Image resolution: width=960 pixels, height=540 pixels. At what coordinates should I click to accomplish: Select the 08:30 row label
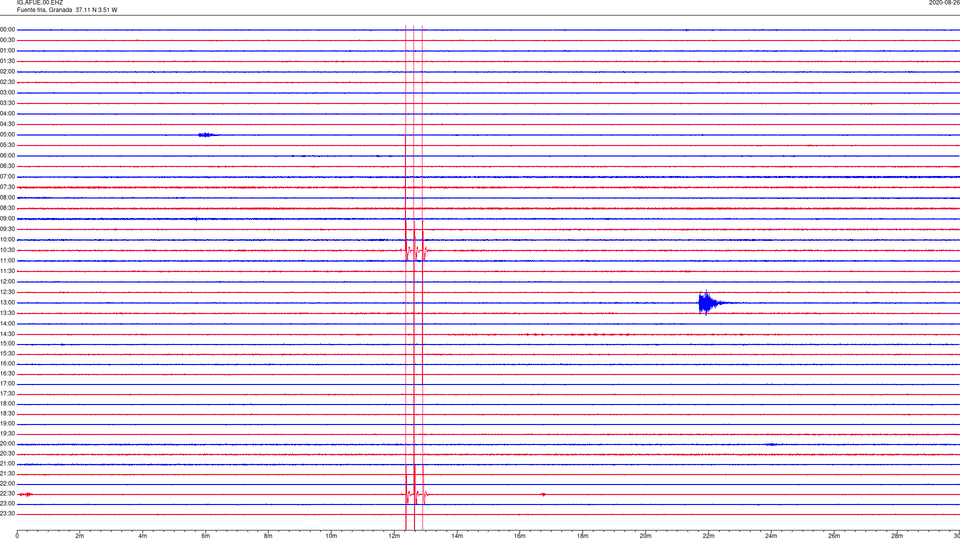coord(8,208)
